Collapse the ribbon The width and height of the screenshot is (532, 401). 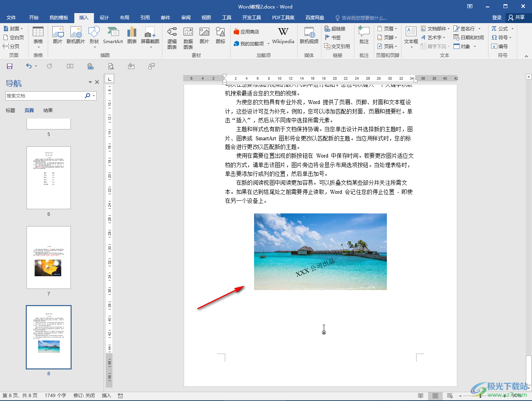pyautogui.click(x=526, y=56)
